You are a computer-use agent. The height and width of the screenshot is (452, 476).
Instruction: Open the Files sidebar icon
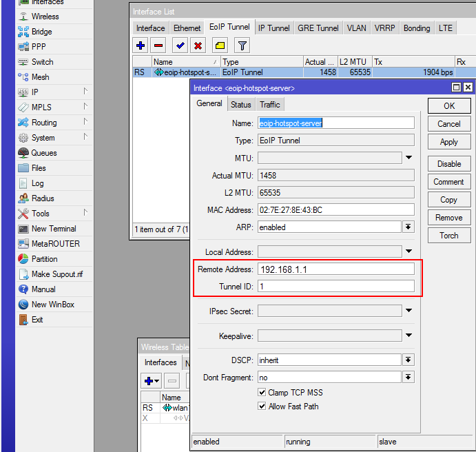(x=23, y=168)
